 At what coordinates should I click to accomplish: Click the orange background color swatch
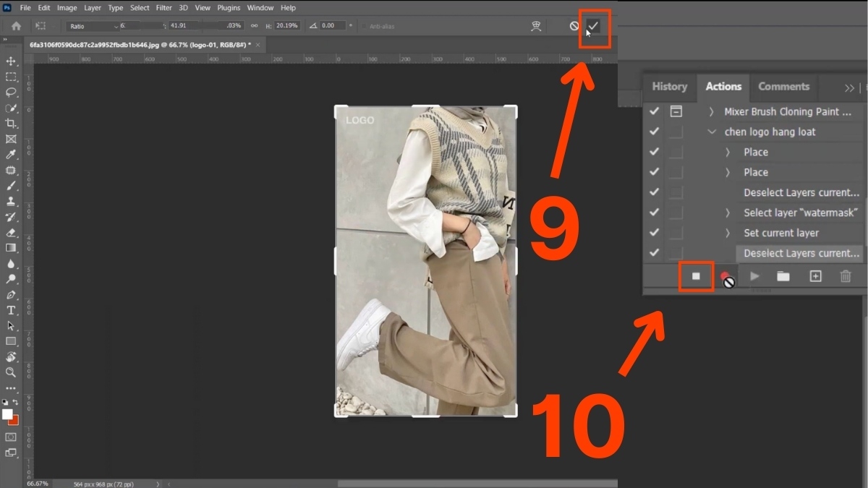point(14,421)
